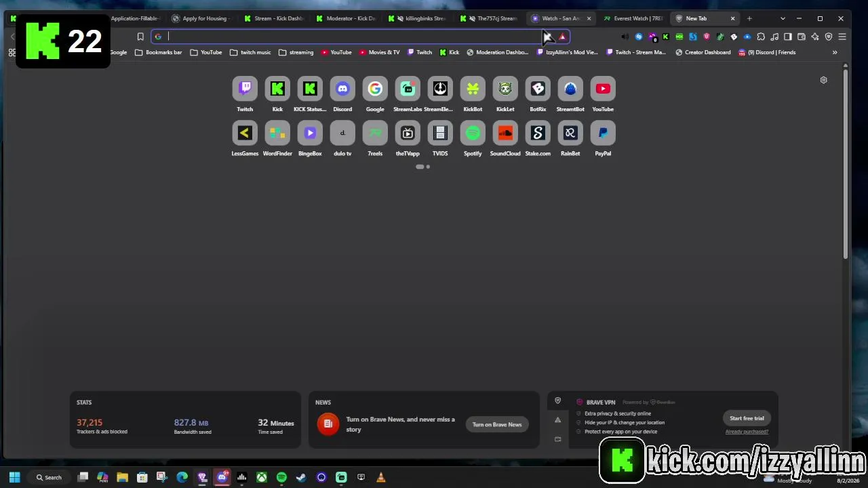The image size is (868, 488).
Task: Switch to Stream - Kick Dashboard tab
Action: [273, 18]
